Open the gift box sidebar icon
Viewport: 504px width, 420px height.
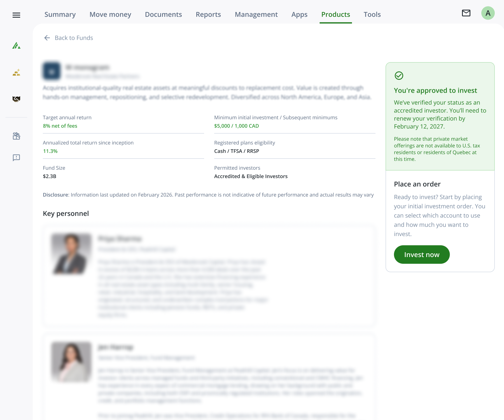tap(17, 136)
